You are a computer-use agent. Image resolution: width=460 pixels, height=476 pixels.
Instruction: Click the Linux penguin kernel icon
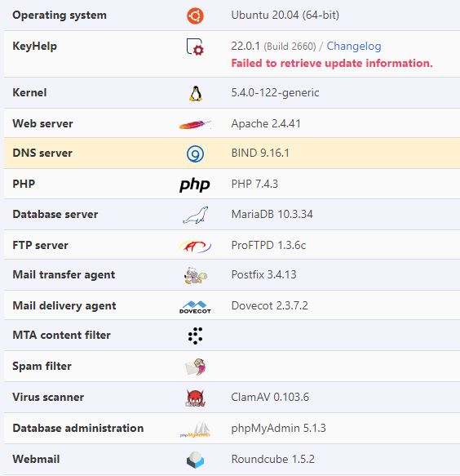(x=196, y=93)
